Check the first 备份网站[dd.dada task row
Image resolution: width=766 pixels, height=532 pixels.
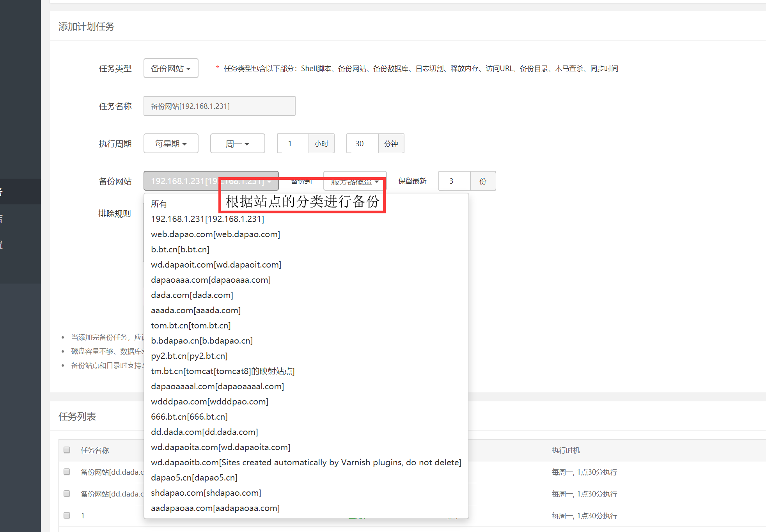click(67, 472)
